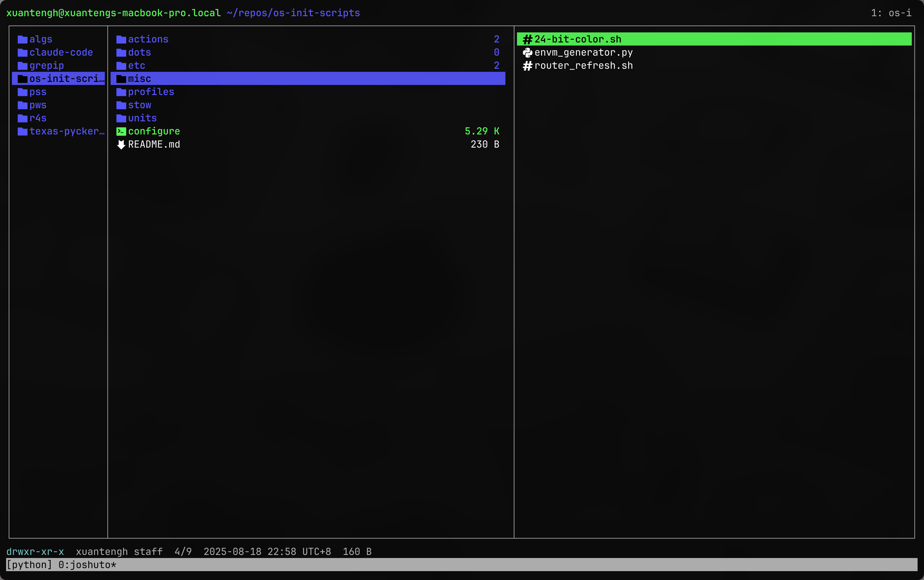Click the folder icon on misc row
Screen dimensions: 924x580
coord(121,79)
